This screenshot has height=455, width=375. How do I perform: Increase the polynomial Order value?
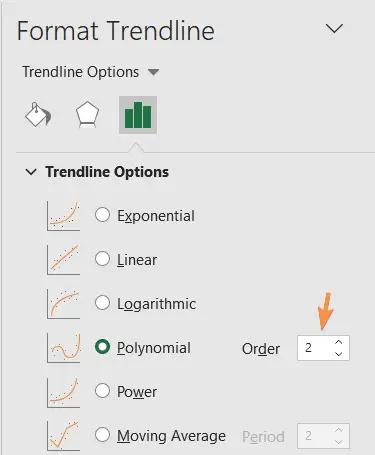tap(339, 342)
